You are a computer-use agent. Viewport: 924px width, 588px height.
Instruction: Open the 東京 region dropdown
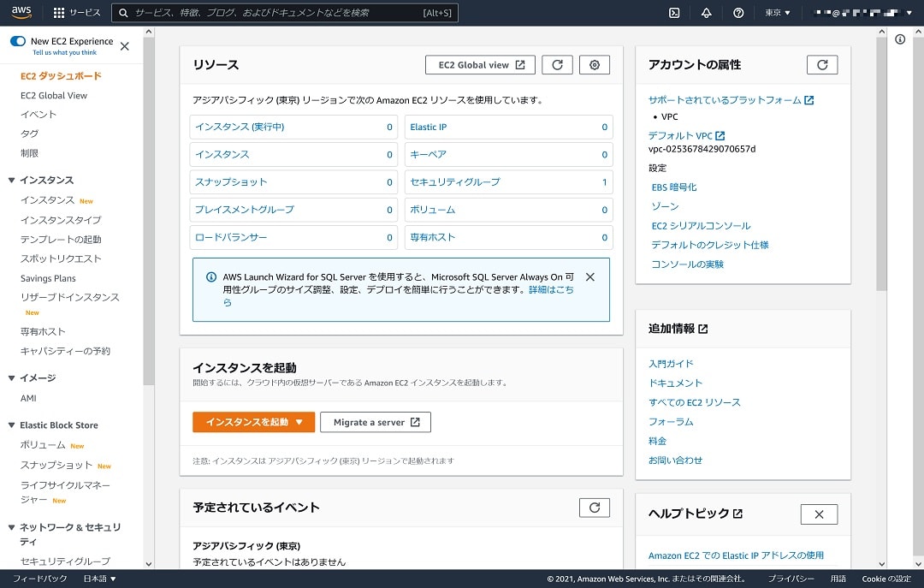[x=777, y=13]
